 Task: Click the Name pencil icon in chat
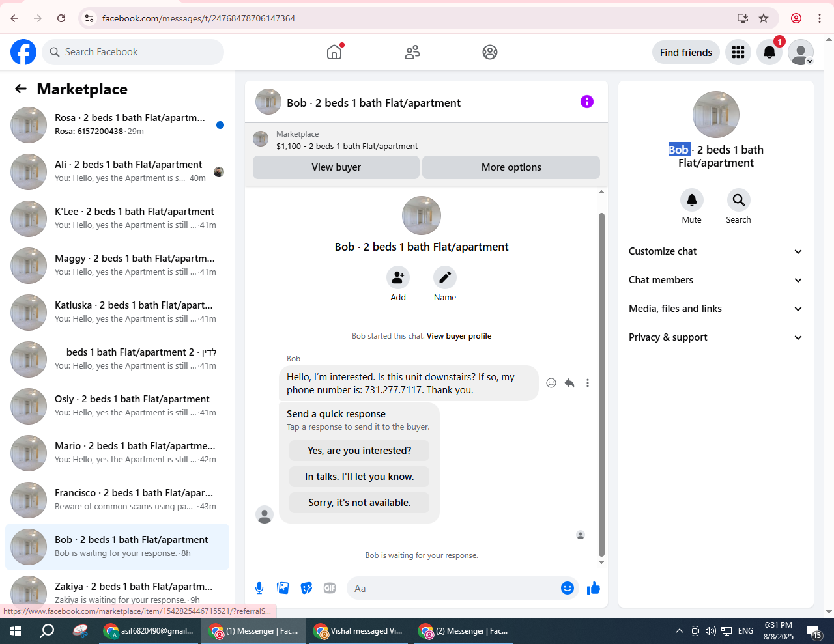pos(445,278)
